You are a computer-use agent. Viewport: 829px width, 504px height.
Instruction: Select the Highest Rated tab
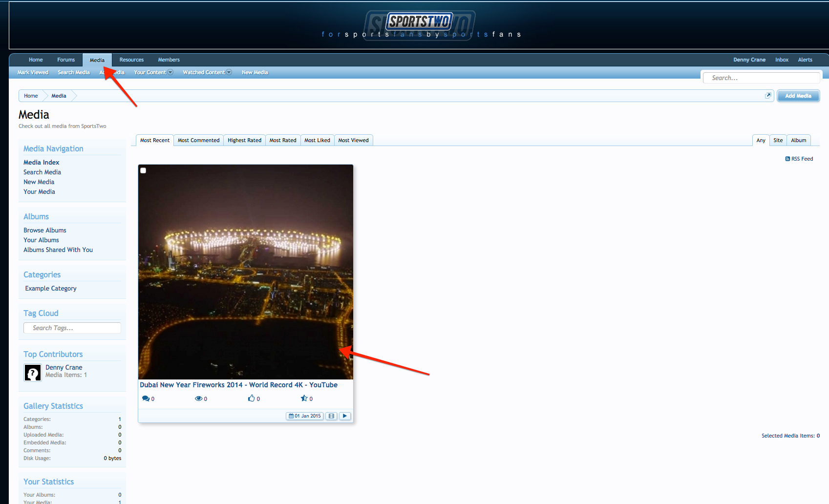click(x=244, y=140)
